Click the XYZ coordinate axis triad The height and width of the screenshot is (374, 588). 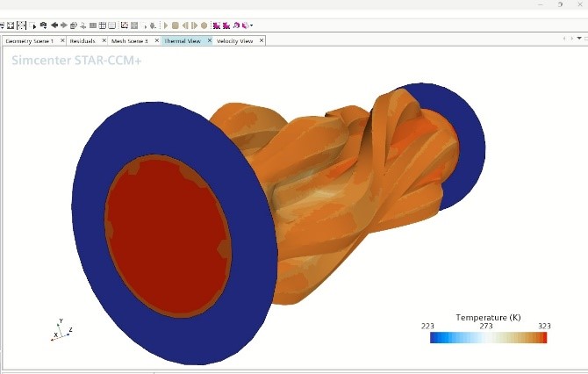tap(59, 329)
